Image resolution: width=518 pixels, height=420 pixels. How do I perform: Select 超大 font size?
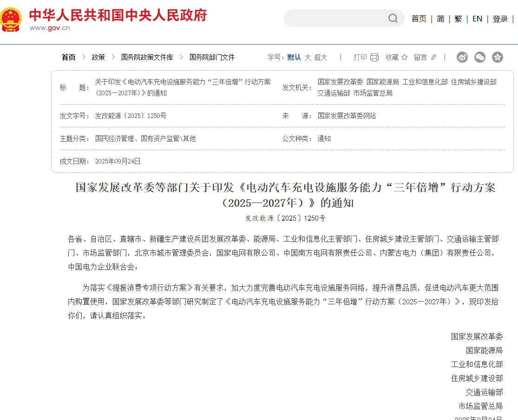point(321,57)
